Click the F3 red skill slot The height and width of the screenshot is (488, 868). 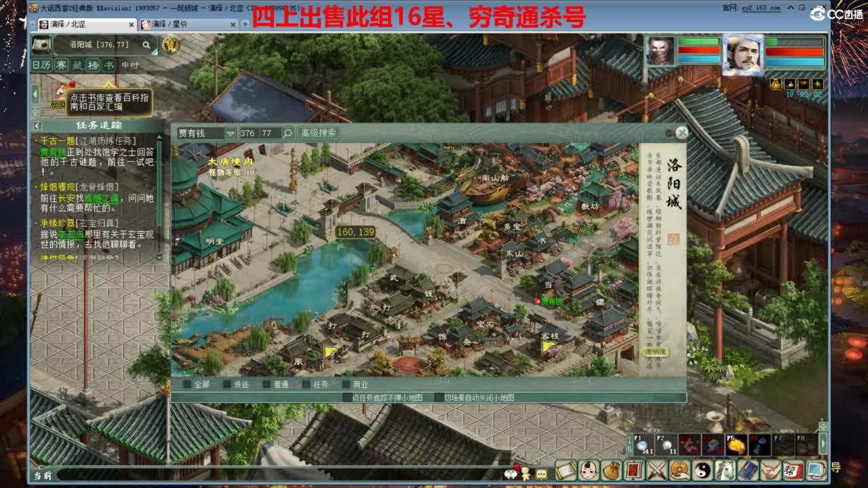tap(690, 445)
